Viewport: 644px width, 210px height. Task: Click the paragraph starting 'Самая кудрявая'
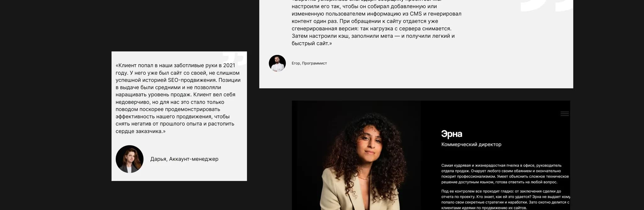click(505, 174)
